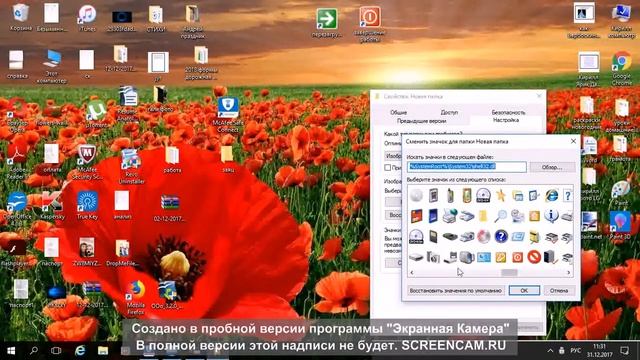The width and height of the screenshot is (640, 360).
Task: Pick the mobile phone icon in the icon list
Action: tap(450, 195)
